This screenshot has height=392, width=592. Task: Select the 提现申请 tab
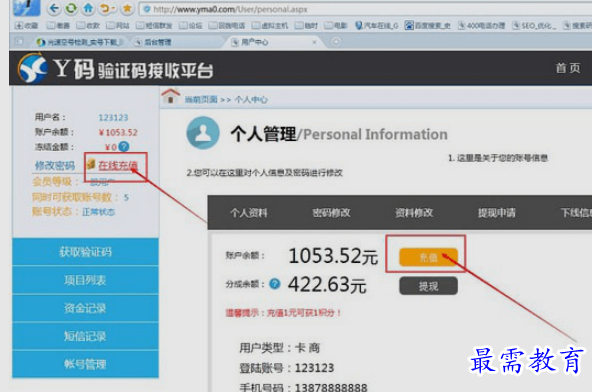pyautogui.click(x=496, y=213)
